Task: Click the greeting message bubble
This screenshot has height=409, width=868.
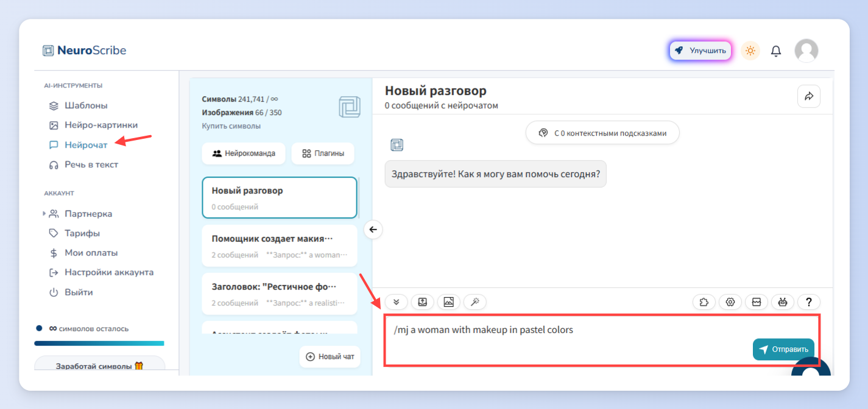Action: (496, 173)
